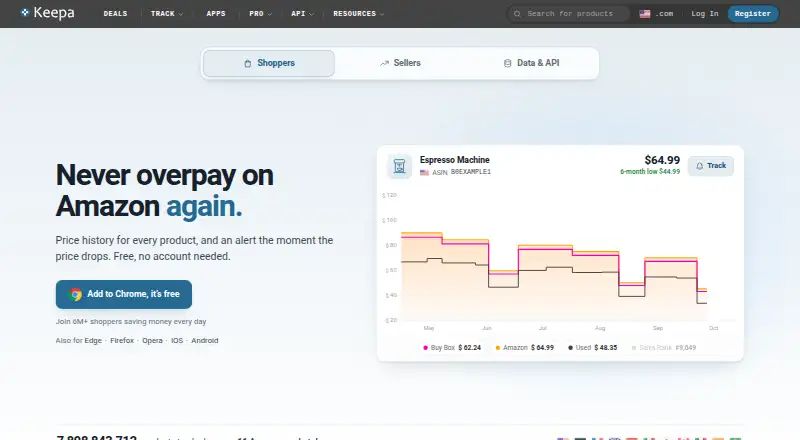The width and height of the screenshot is (800, 440).
Task: Expand the PRO dropdown menu
Action: coord(260,14)
